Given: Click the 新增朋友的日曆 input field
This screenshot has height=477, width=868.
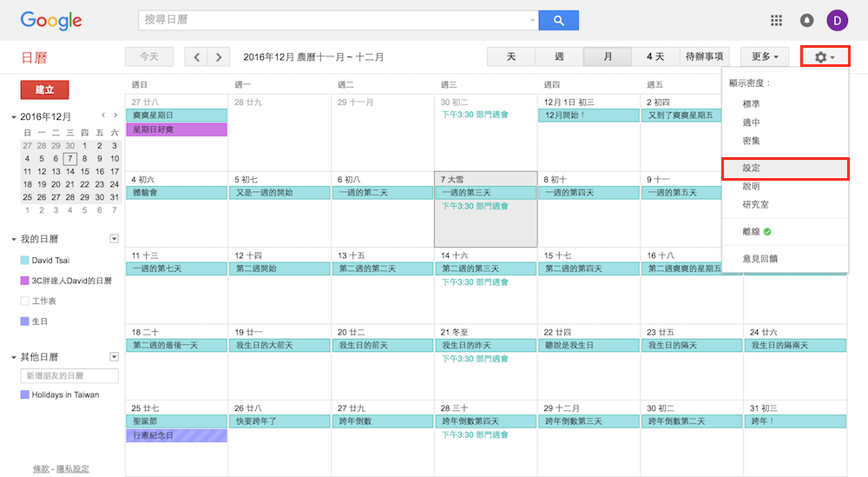Looking at the screenshot, I should pyautogui.click(x=69, y=376).
